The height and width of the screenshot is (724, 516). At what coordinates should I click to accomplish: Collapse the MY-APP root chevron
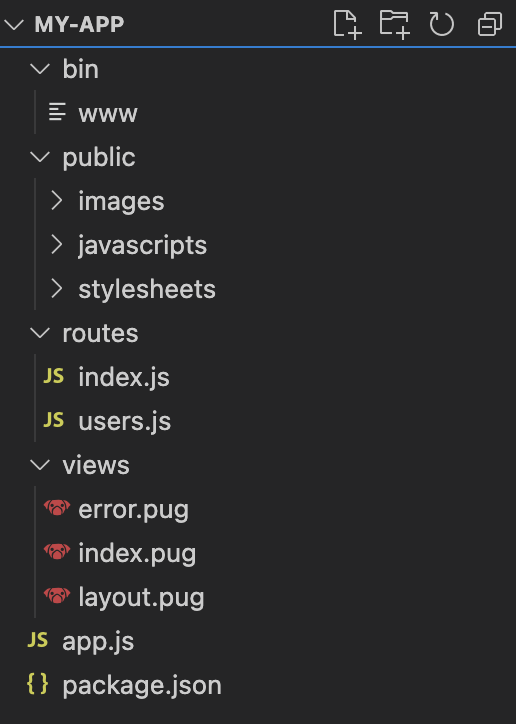[14, 24]
